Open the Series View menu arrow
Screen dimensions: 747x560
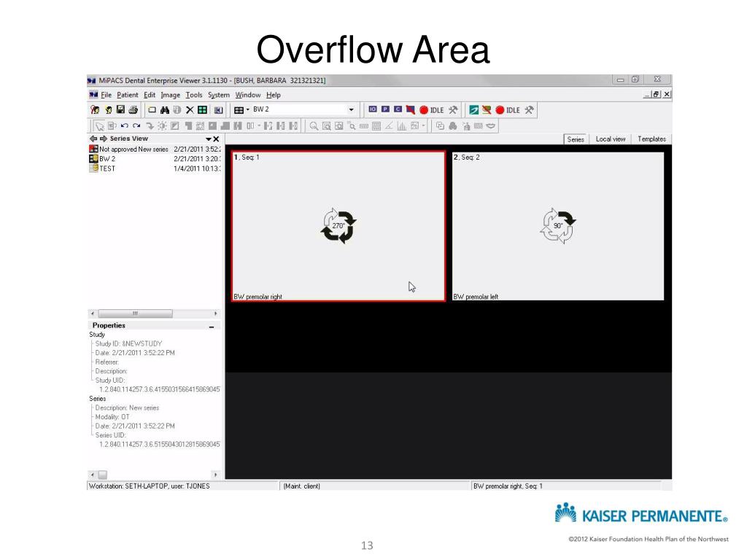[208, 139]
